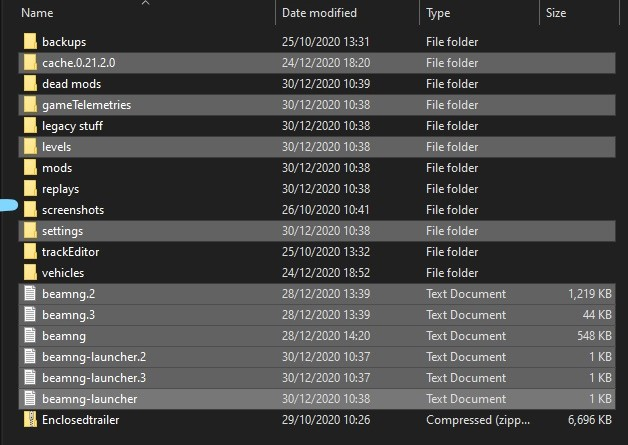628x445 pixels.
Task: Select the 'settings' name text
Action: (x=62, y=231)
